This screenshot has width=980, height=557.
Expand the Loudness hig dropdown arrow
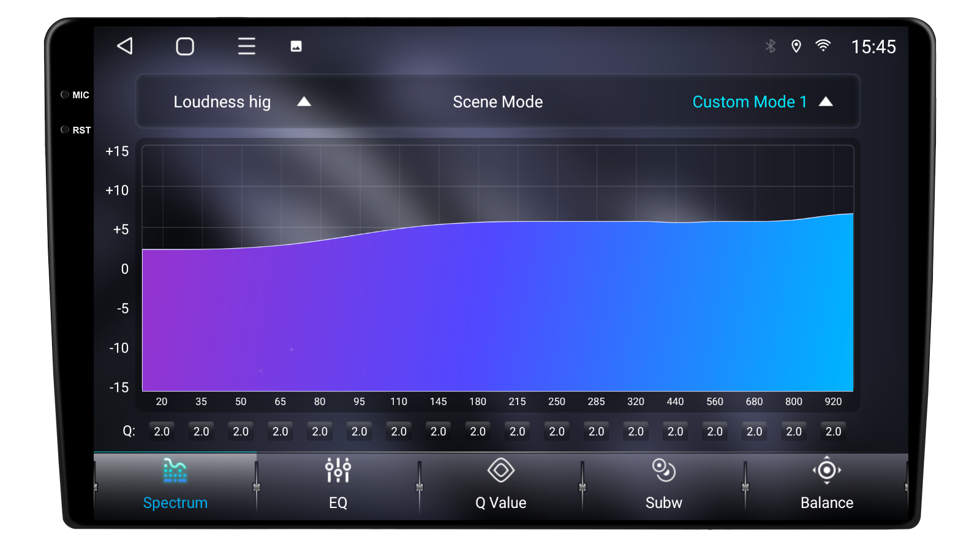pyautogui.click(x=304, y=102)
